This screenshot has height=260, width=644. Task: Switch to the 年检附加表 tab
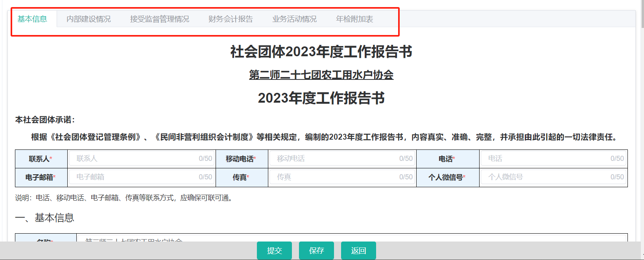(x=354, y=19)
